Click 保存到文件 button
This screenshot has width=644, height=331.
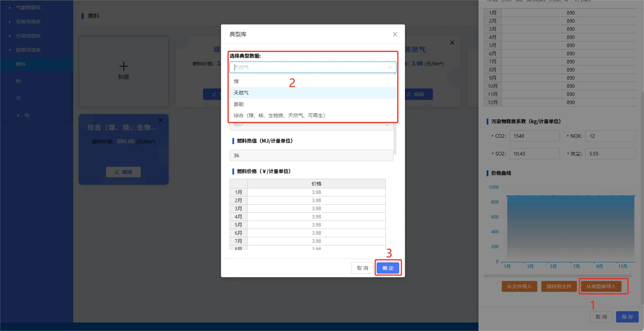tap(559, 286)
